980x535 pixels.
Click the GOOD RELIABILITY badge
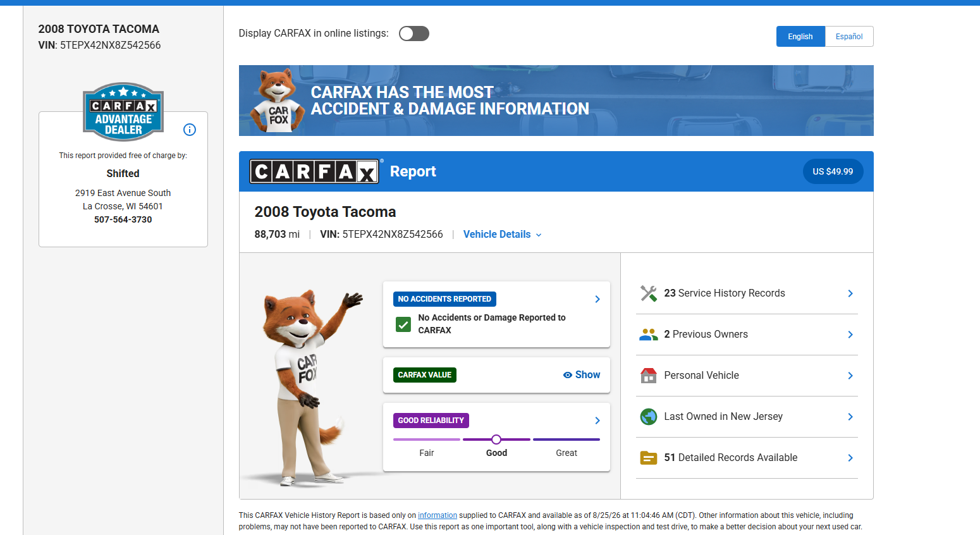coord(431,421)
